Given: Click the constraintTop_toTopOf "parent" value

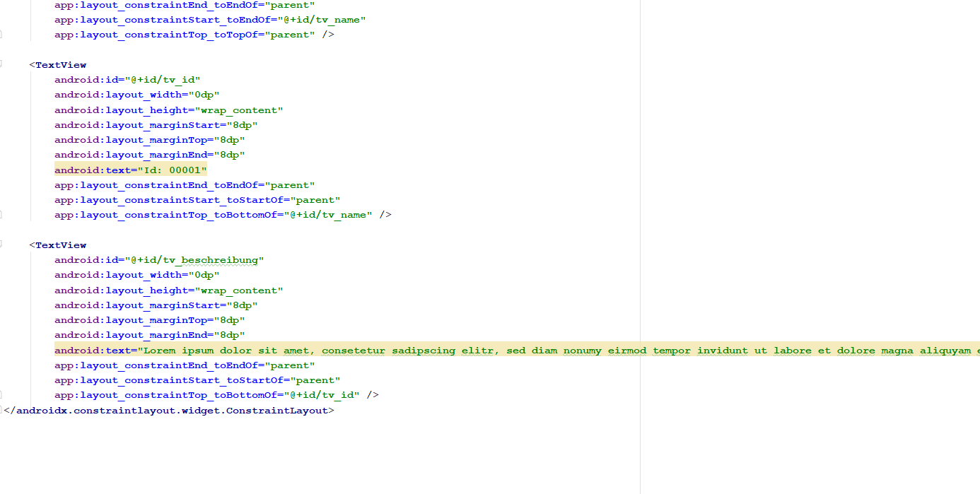Looking at the screenshot, I should coord(290,35).
